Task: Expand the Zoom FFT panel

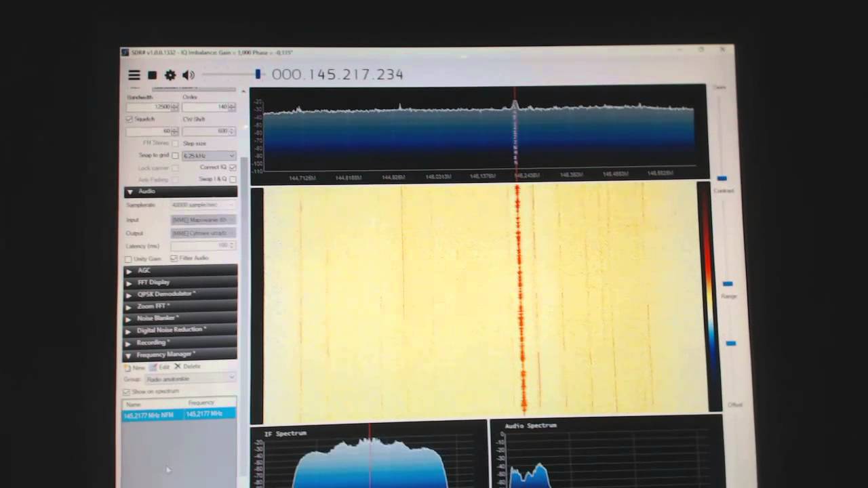Action: pos(180,306)
